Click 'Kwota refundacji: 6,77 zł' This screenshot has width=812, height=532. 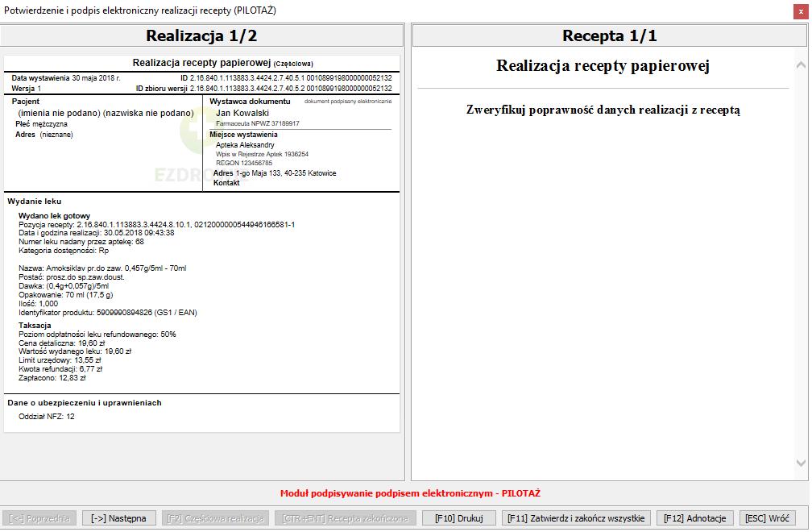click(60, 369)
